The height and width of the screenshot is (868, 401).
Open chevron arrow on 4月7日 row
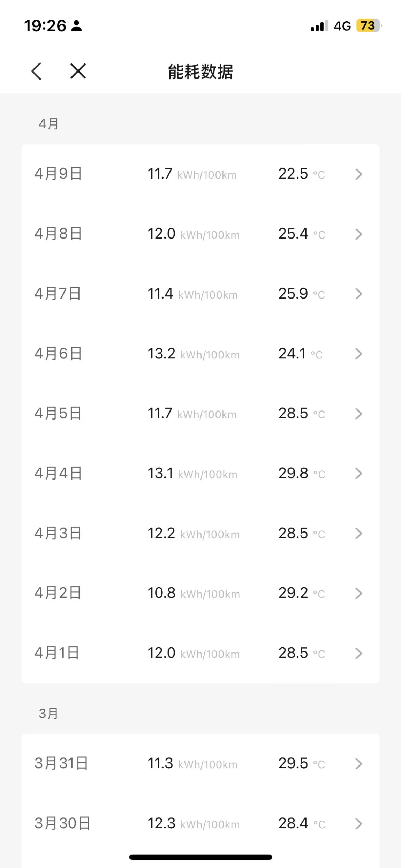tap(358, 294)
